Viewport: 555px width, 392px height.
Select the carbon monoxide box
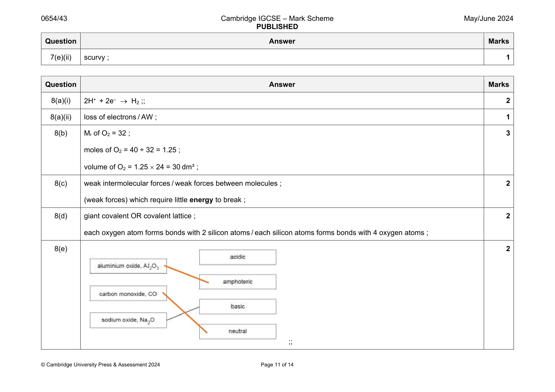click(128, 293)
